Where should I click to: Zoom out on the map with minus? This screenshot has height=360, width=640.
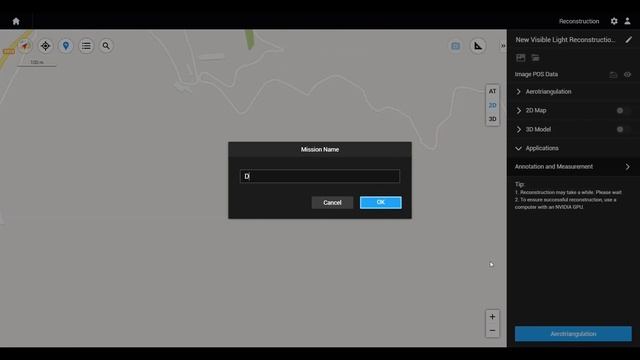[492, 331]
